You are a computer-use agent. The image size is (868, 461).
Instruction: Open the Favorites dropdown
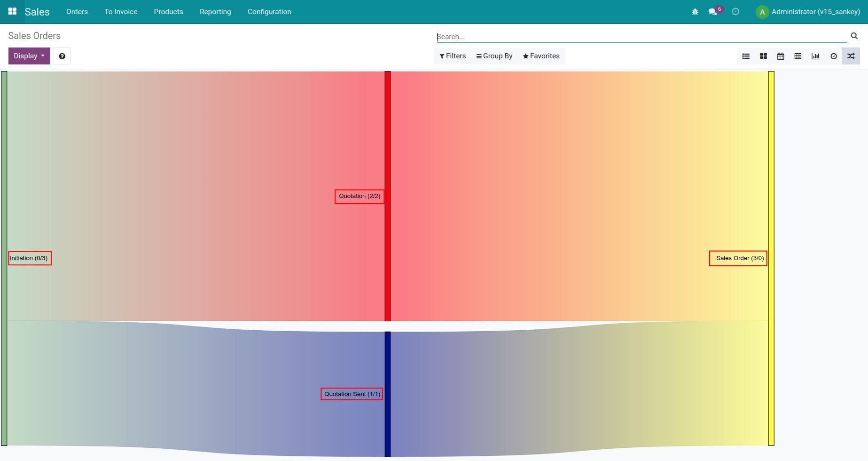click(540, 56)
